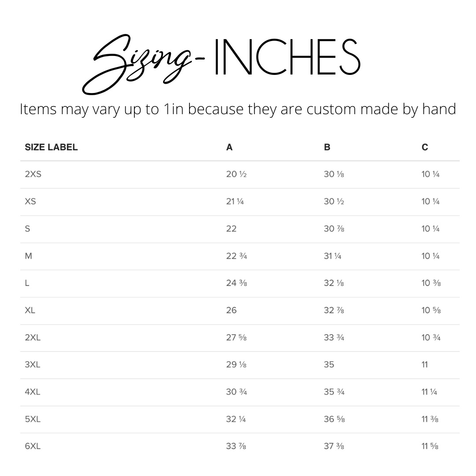Click the A value 22 for size S
This screenshot has width=476, height=476.
point(231,229)
